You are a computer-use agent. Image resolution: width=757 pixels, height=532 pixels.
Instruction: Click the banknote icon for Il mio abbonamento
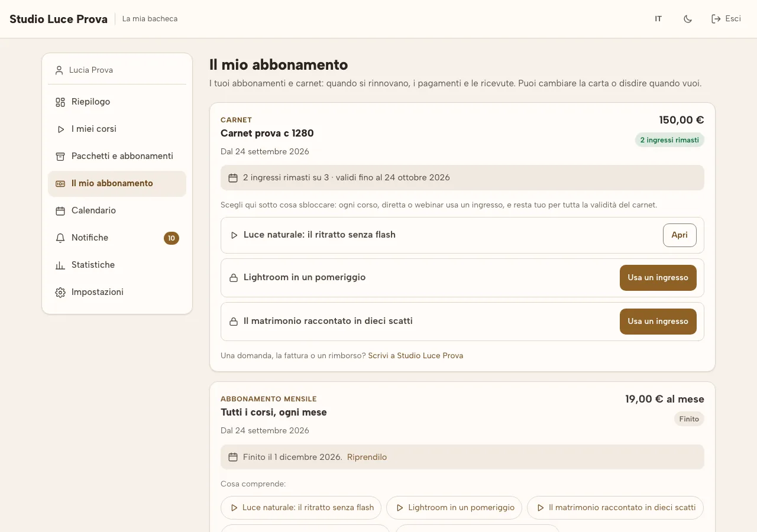click(60, 184)
